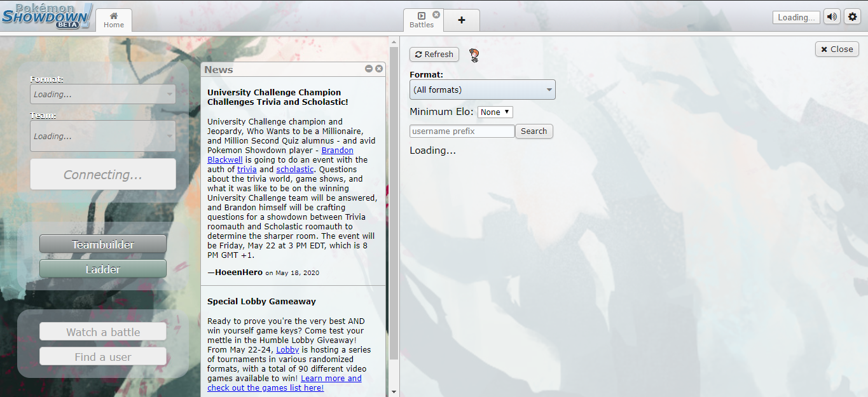Open the Teambuilder
The image size is (868, 397).
(103, 244)
